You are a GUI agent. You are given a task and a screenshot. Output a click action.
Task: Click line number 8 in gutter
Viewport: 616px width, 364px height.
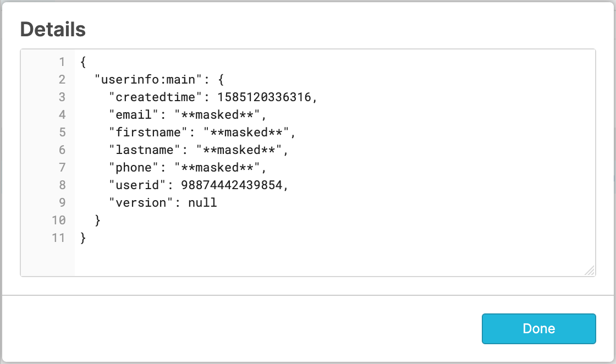tap(62, 185)
